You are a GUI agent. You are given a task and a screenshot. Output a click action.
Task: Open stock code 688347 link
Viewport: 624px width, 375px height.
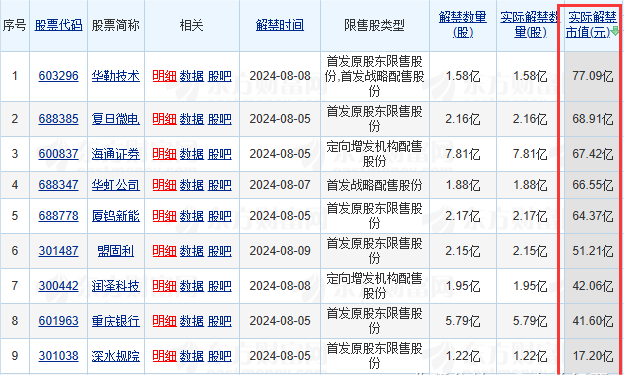coord(58,185)
